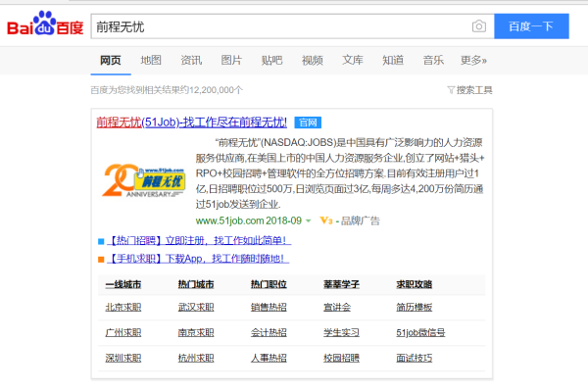Open image search via camera icon
The height and width of the screenshot is (391, 588).
click(479, 26)
